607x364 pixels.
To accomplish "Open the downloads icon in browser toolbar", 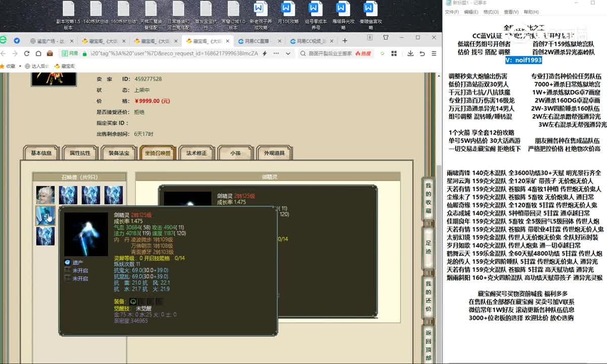I will [410, 53].
